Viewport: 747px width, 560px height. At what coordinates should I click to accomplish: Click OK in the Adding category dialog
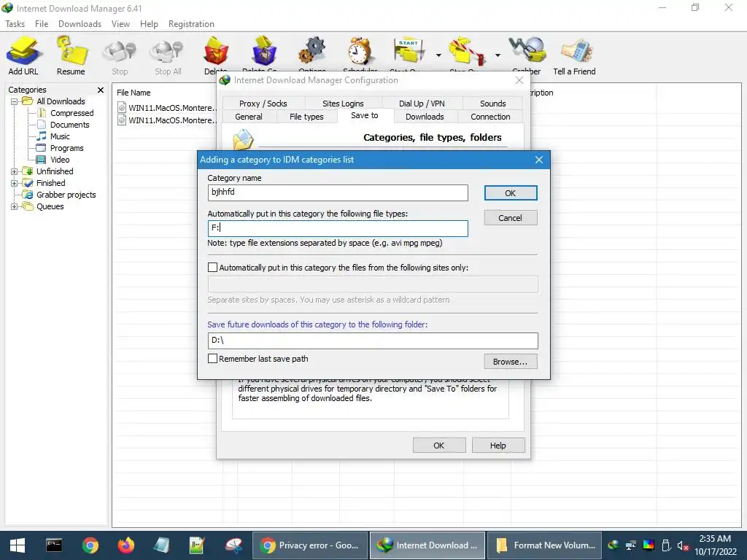[x=510, y=192]
